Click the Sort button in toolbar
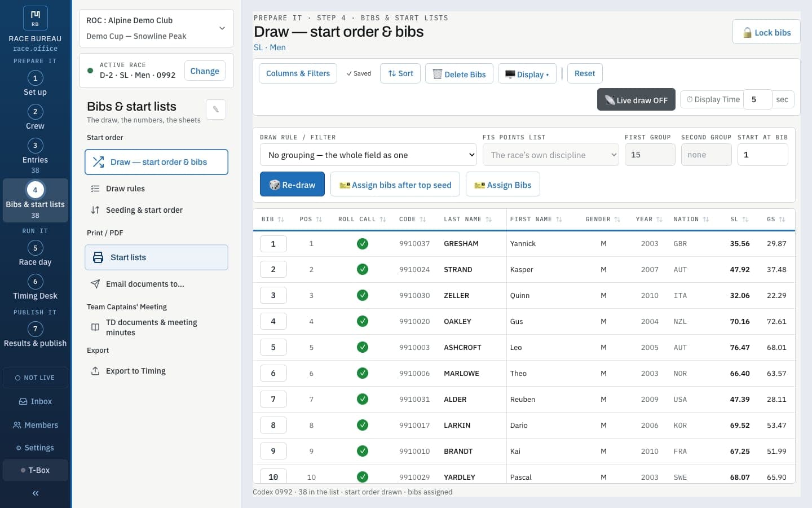This screenshot has width=812, height=508. (x=400, y=73)
